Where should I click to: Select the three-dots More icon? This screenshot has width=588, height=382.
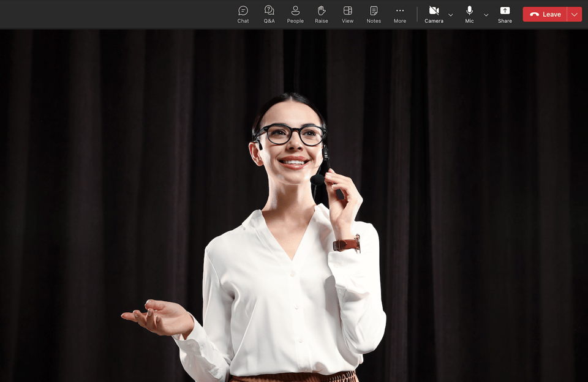400,10
